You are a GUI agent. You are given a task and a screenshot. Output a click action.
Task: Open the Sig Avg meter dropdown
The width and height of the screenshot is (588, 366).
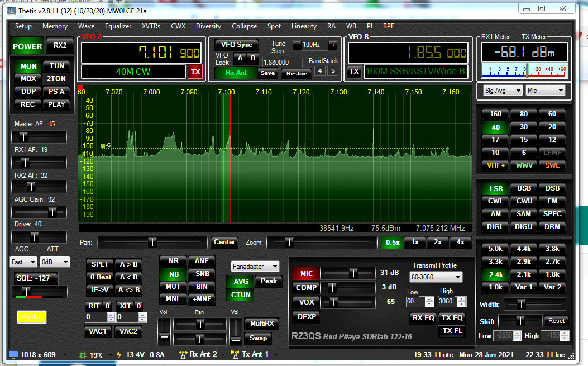(x=503, y=91)
